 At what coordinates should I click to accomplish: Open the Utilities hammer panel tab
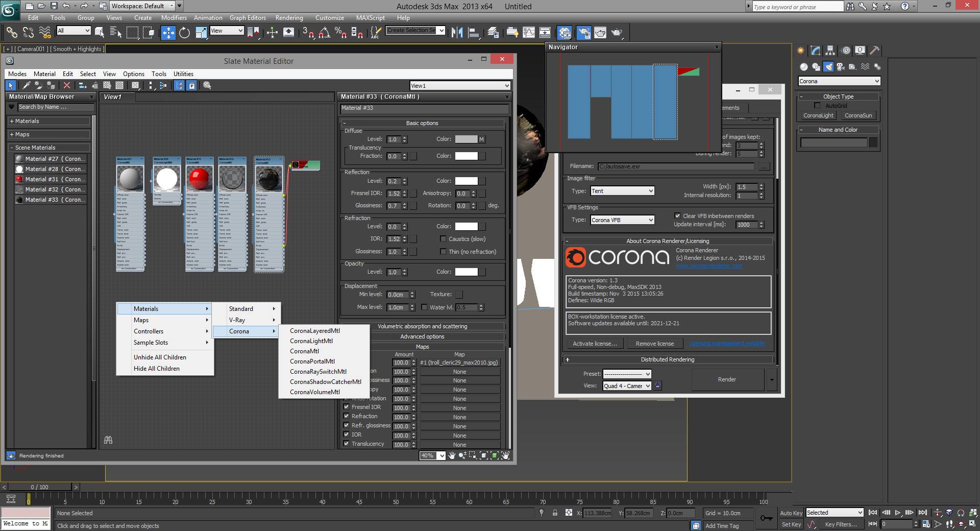(x=875, y=51)
